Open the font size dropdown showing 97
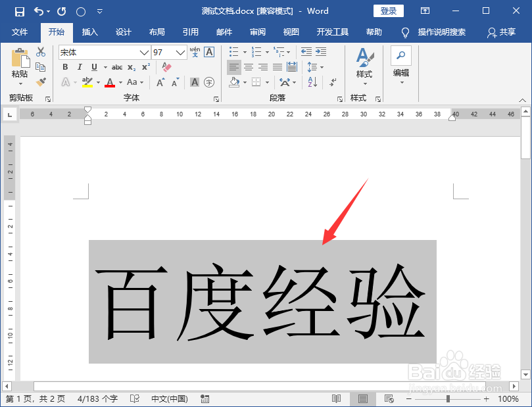 (x=180, y=53)
